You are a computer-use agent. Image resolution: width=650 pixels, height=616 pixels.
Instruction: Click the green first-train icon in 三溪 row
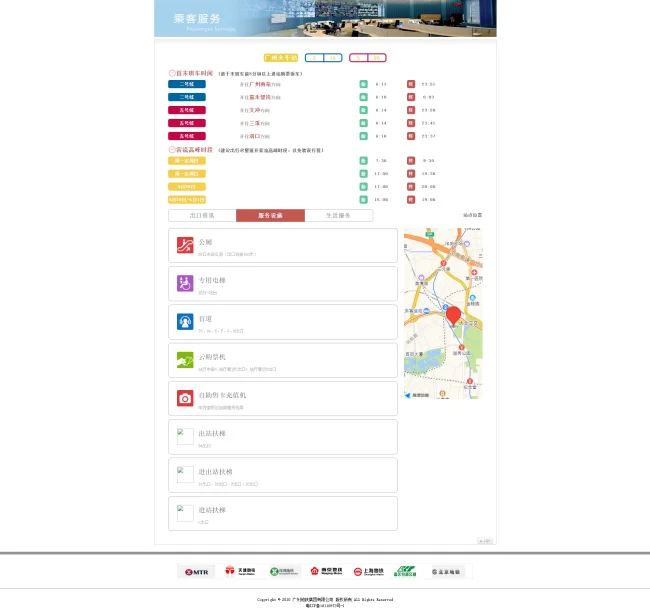(x=363, y=123)
